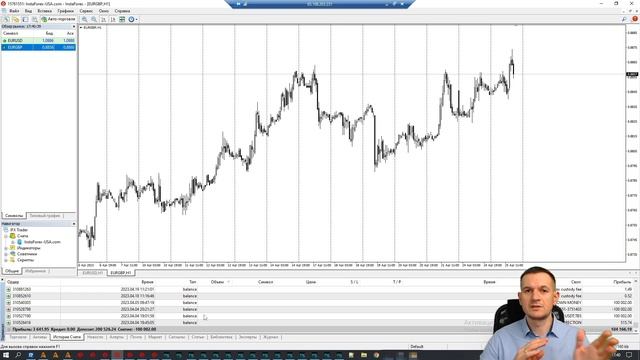Open the Алерты terminal tab

117,337
